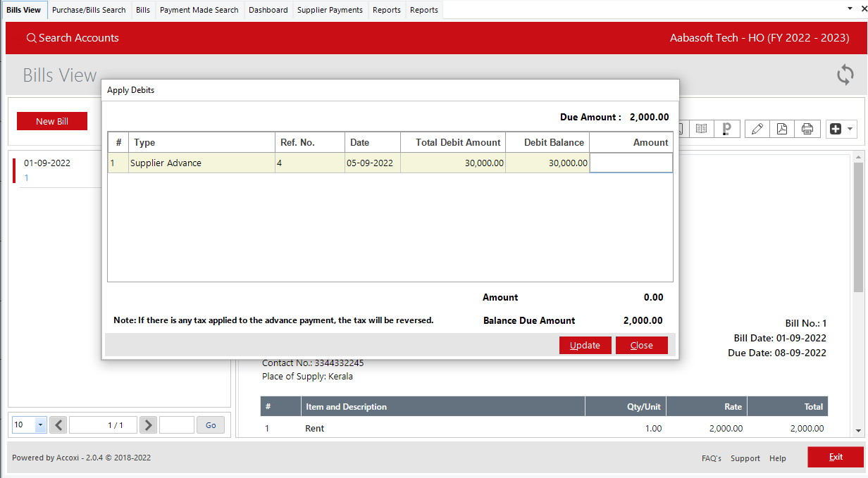Open the Supplier Payments tab

click(x=330, y=10)
